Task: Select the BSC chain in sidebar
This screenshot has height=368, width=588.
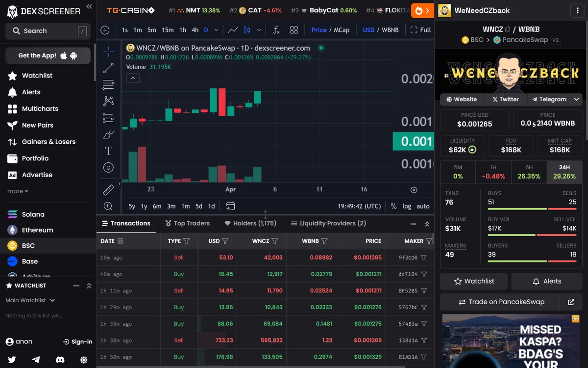Action: coord(48,246)
